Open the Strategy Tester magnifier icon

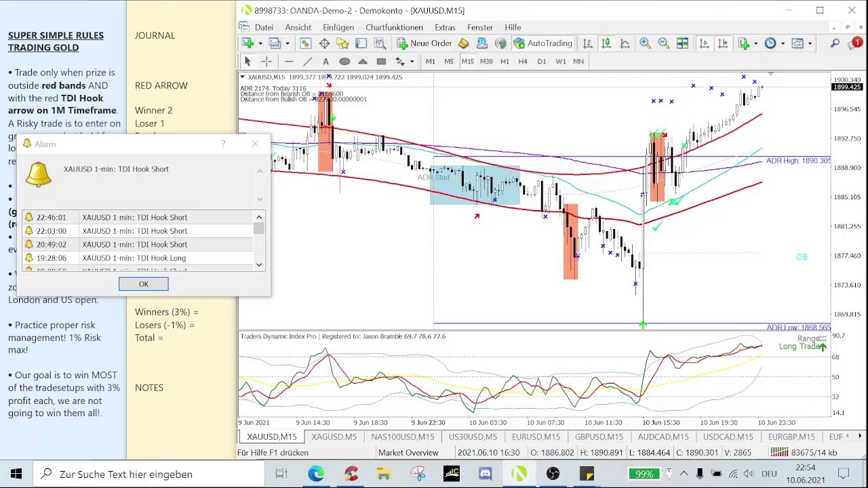(x=380, y=43)
